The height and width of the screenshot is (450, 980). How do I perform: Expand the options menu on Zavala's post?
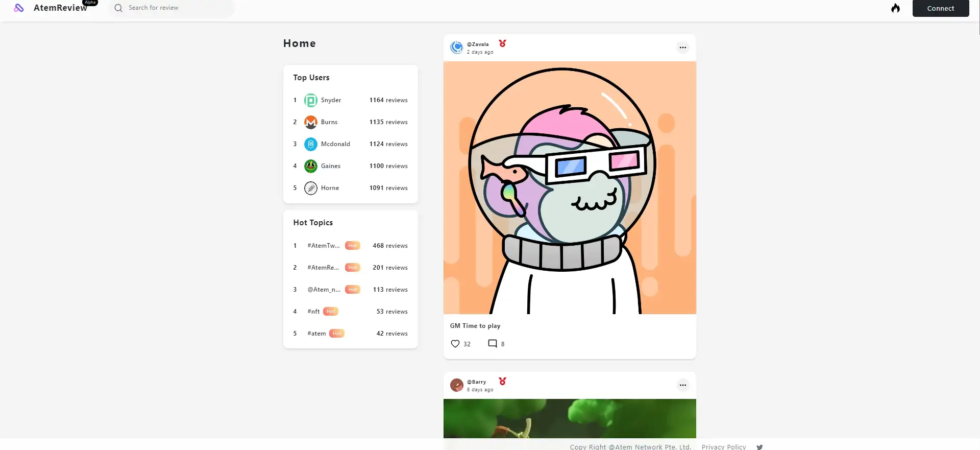click(x=682, y=48)
